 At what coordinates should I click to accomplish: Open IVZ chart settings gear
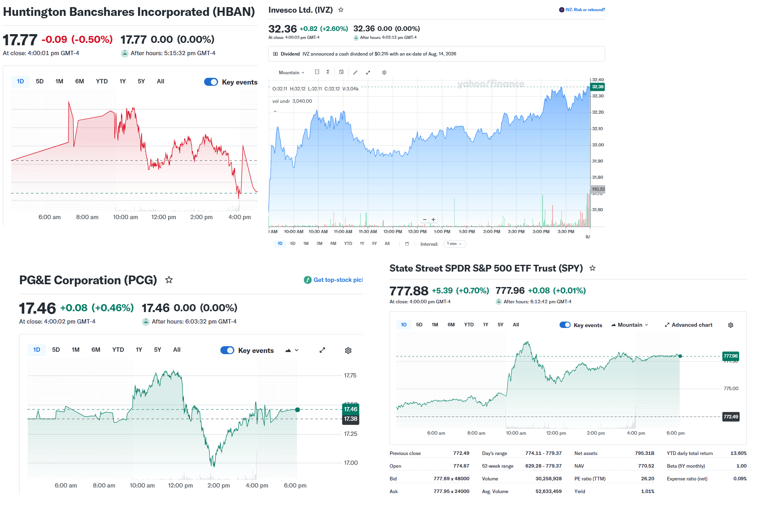point(384,72)
